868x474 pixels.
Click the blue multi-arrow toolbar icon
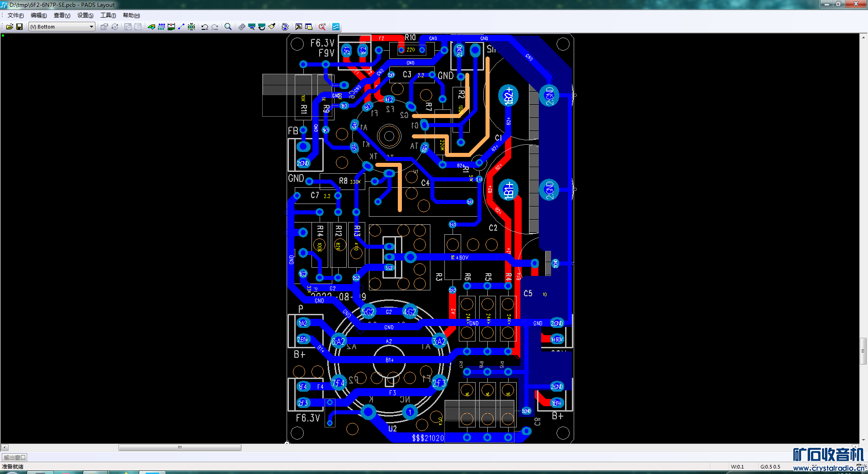[x=285, y=27]
